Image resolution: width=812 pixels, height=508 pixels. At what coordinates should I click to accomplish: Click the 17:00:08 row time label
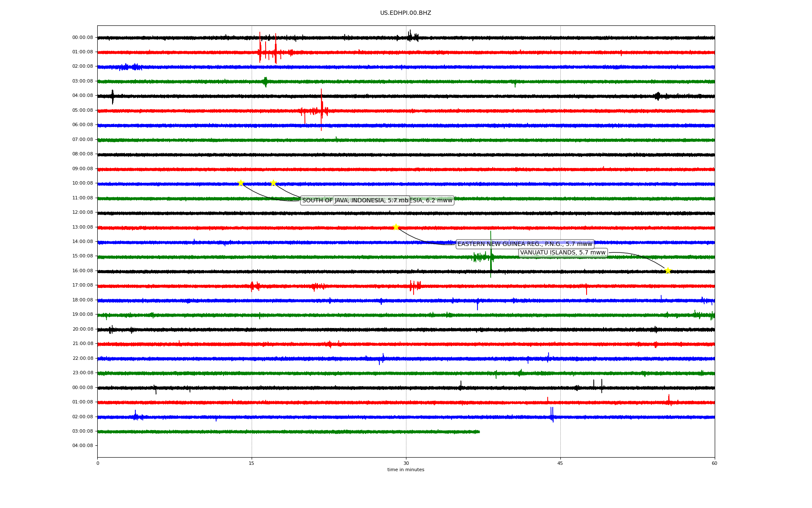coord(82,285)
